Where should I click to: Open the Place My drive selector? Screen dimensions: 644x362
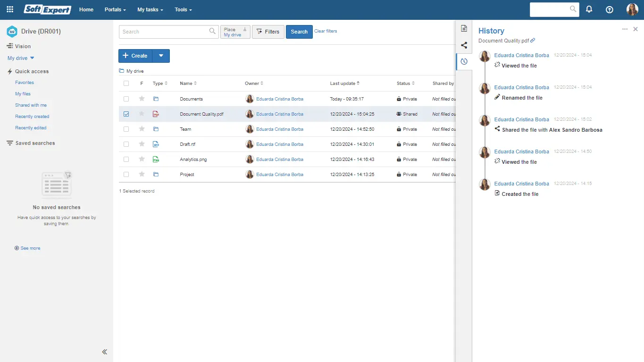pos(235,32)
